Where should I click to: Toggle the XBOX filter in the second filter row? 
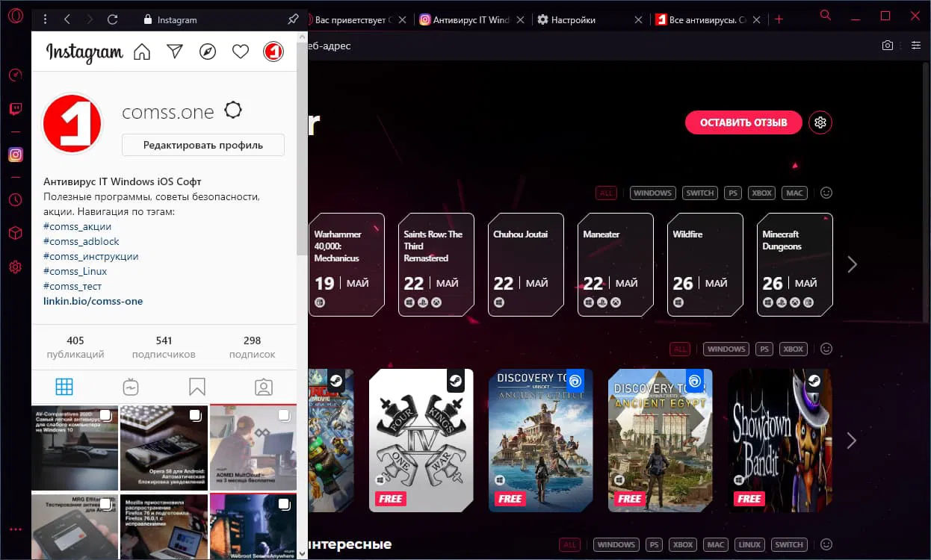[793, 349]
